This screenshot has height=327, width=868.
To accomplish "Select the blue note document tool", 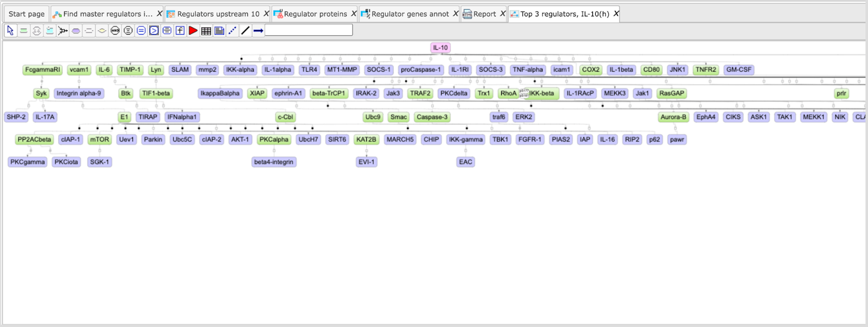I will 219,31.
